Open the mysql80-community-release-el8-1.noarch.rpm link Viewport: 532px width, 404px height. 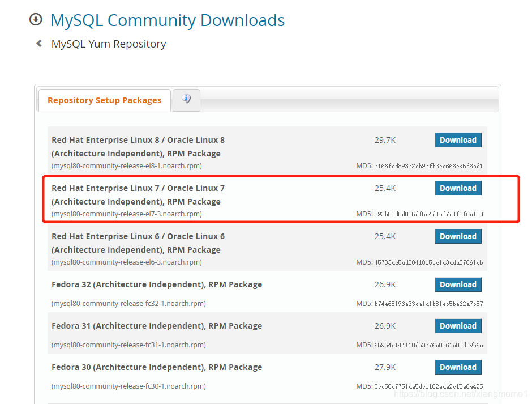click(126, 165)
